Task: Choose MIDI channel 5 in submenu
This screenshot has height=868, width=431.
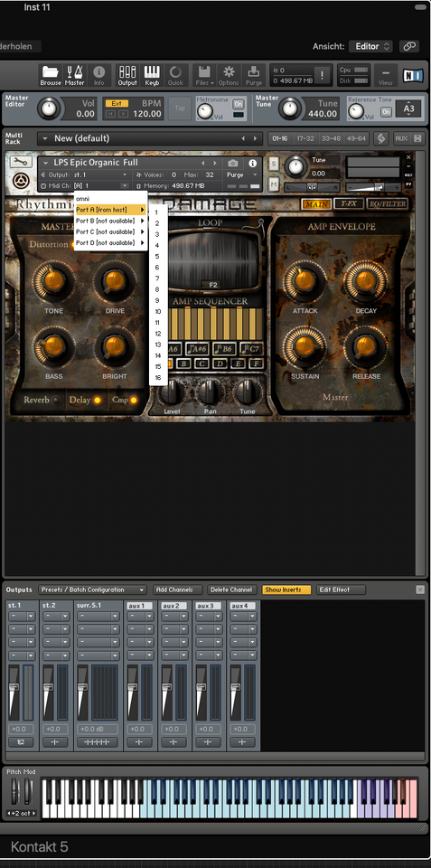Action: [158, 256]
